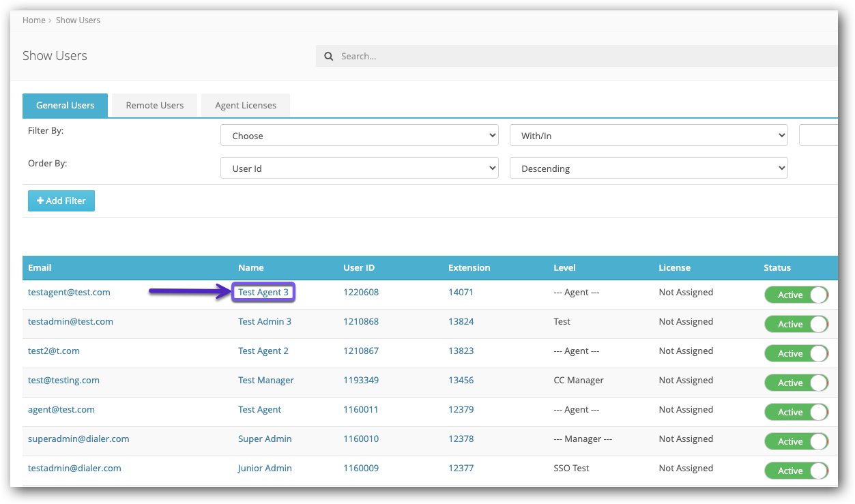Click extension 12378 link

(461, 439)
